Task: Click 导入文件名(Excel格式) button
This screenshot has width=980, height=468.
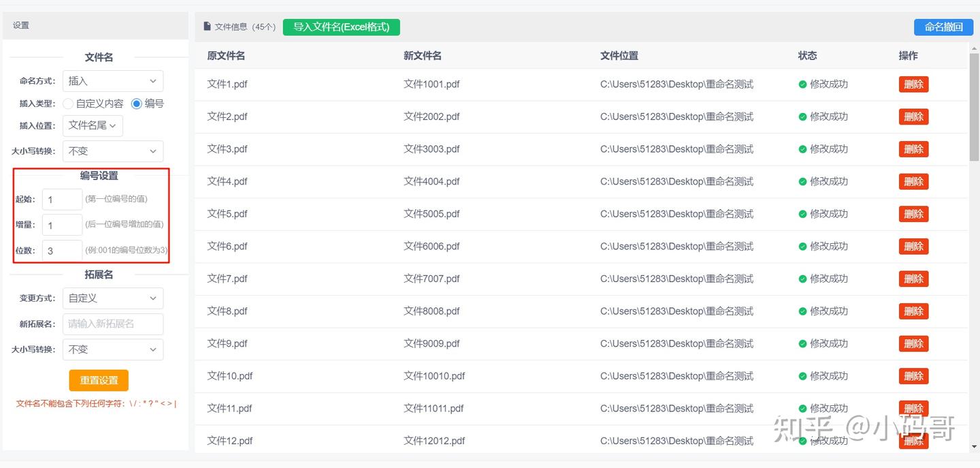Action: tap(341, 27)
